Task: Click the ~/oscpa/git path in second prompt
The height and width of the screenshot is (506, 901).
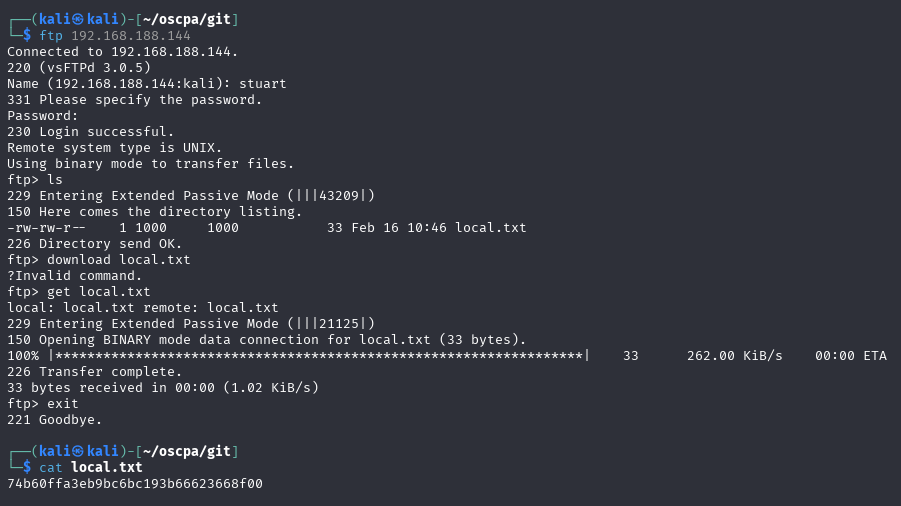Action: tap(187, 451)
